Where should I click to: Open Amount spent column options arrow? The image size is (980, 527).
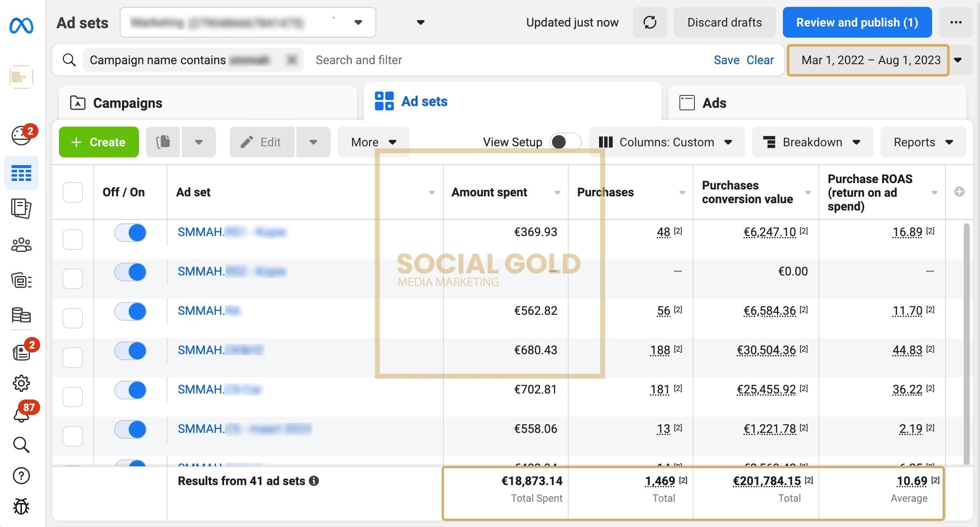pos(557,192)
